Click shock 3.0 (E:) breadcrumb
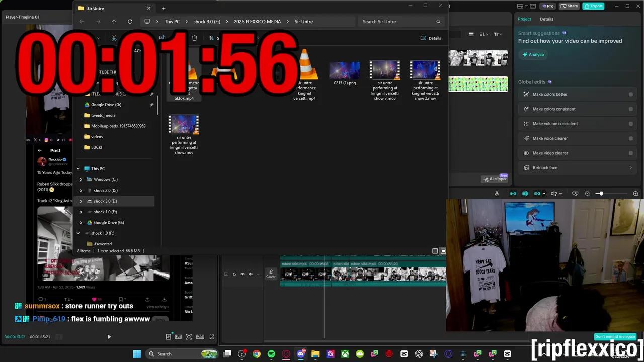Image resolution: width=644 pixels, height=362 pixels. point(207,22)
